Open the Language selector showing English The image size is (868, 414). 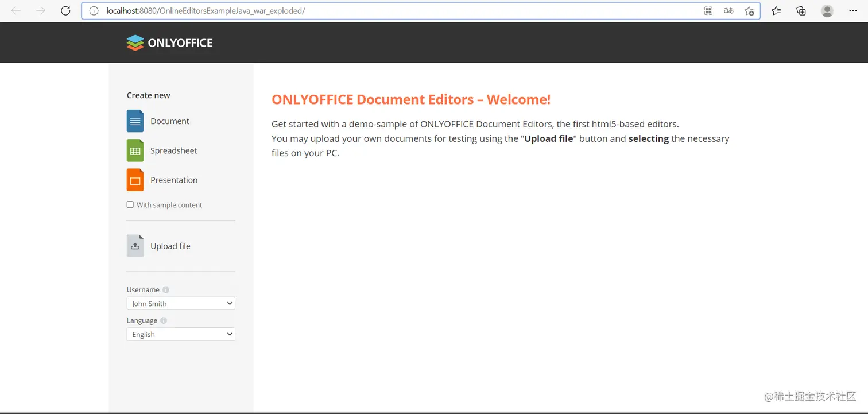[180, 334]
